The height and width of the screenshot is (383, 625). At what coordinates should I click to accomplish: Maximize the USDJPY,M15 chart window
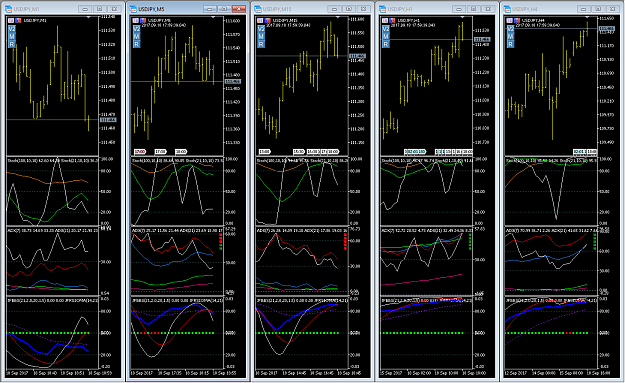coord(349,9)
